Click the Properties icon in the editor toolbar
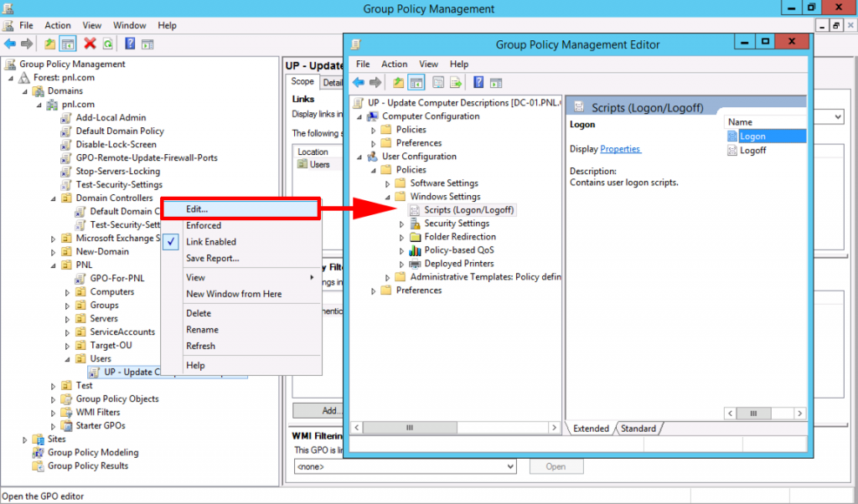Screen dimensions: 858x504 point(437,82)
